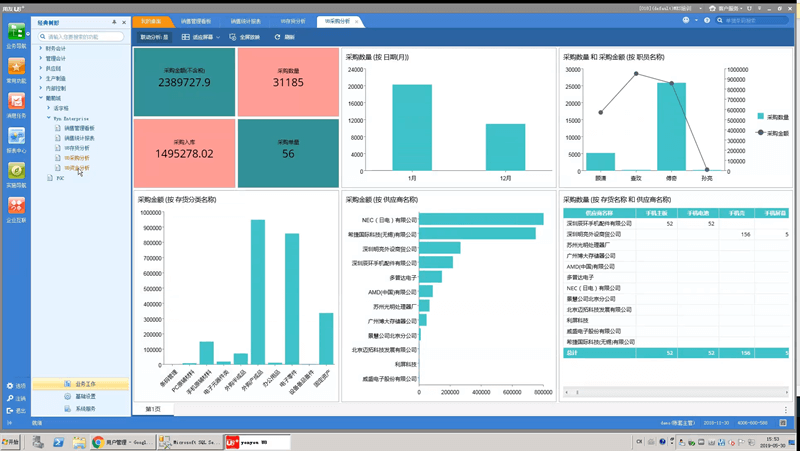Image resolution: width=800 pixels, height=451 pixels.
Task: Open U8采购分析 in navigation tree
Action: pyautogui.click(x=77, y=158)
